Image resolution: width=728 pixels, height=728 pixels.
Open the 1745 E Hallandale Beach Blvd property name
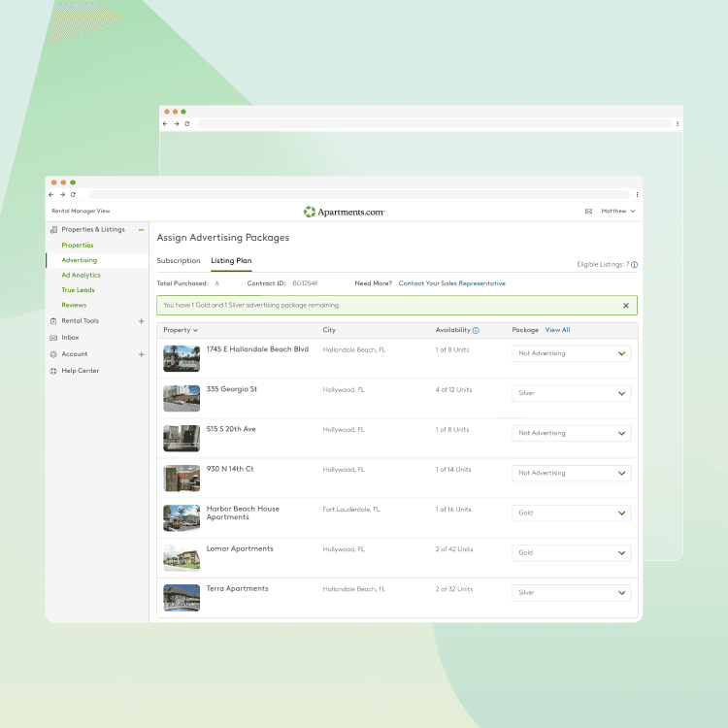(257, 349)
